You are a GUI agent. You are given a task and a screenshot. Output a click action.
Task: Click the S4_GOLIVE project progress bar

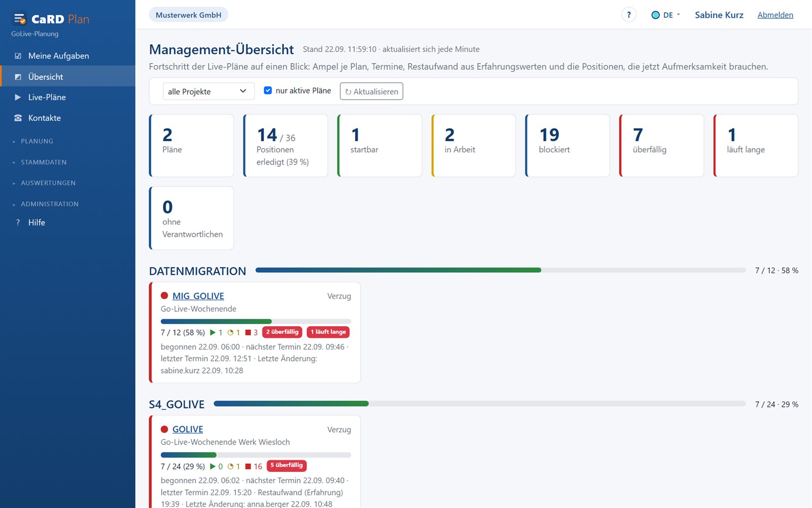480,404
